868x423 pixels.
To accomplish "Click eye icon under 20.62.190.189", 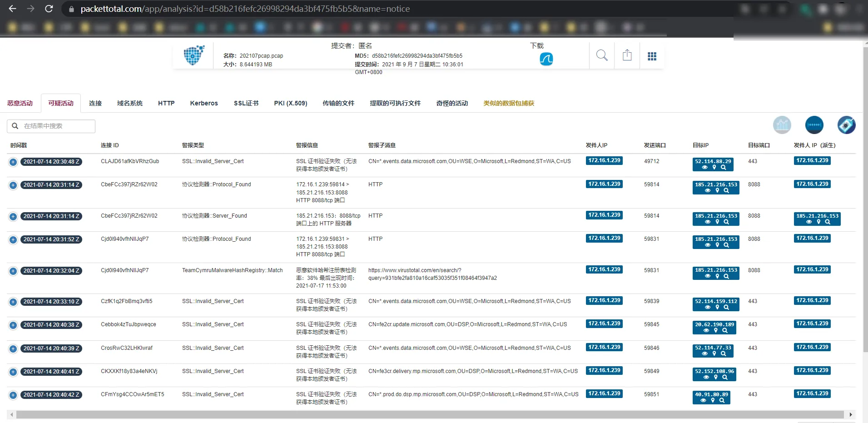I will tap(706, 330).
